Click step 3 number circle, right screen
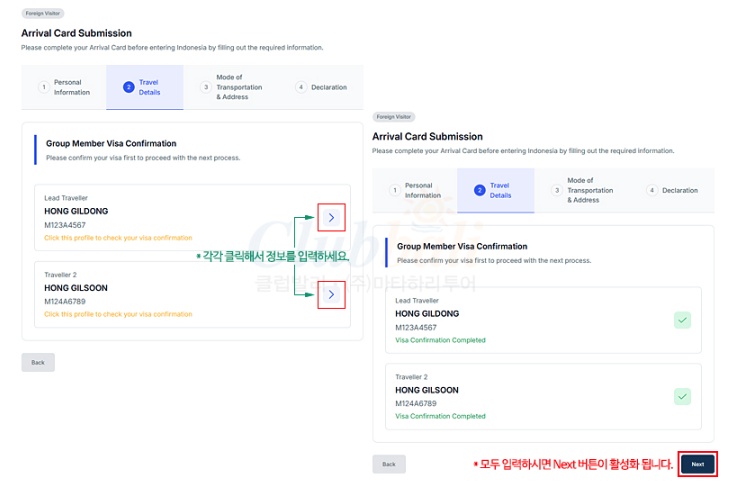733x494 pixels. 557,190
